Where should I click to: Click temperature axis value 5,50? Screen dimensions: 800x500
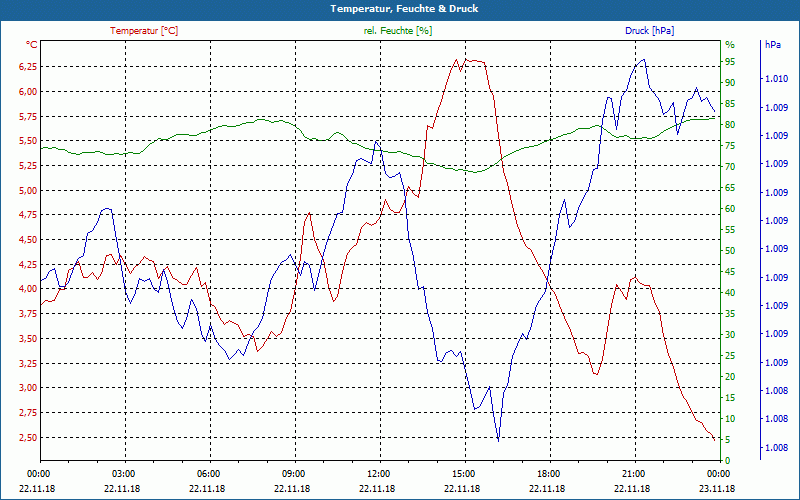28,141
